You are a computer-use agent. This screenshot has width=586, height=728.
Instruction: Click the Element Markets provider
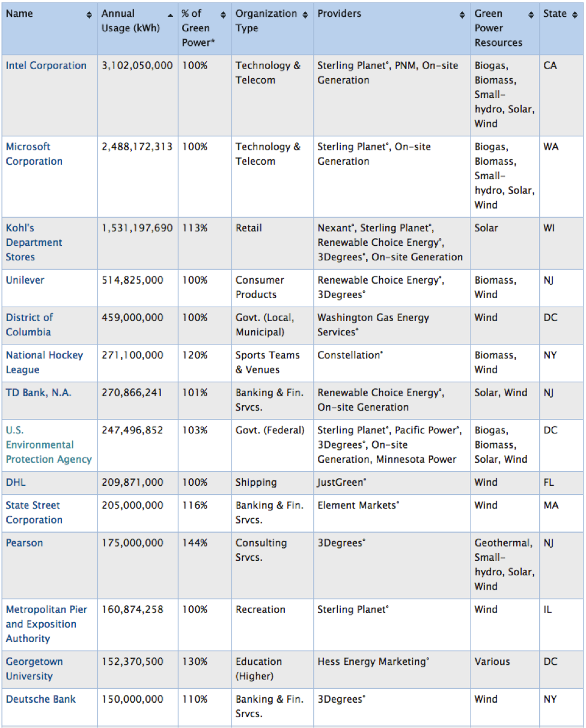click(358, 506)
